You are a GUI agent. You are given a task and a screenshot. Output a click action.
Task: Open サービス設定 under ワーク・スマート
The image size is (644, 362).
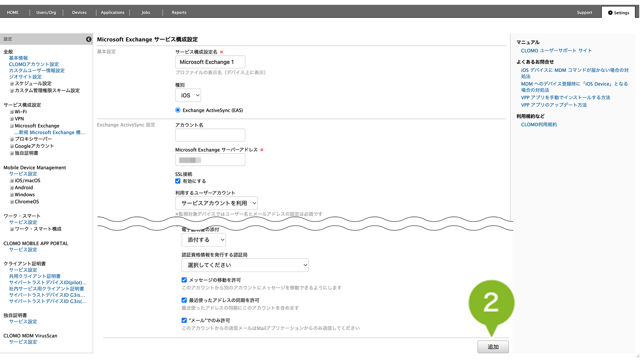click(x=23, y=222)
